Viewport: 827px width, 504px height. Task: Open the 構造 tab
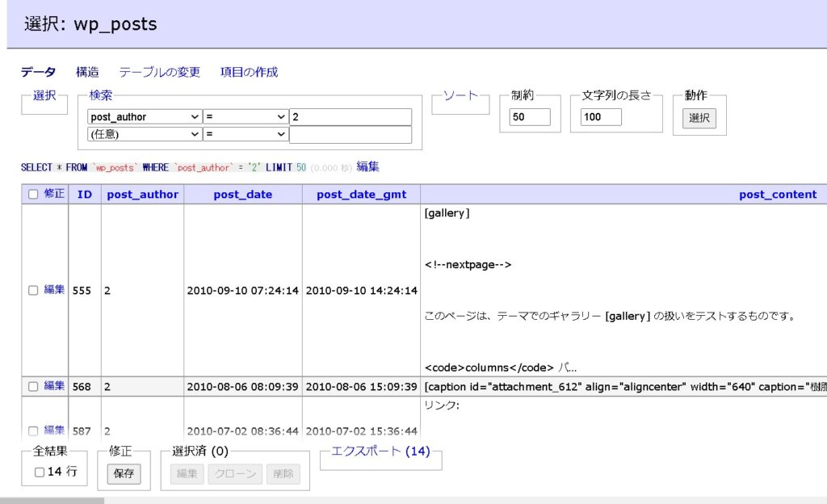coord(87,72)
